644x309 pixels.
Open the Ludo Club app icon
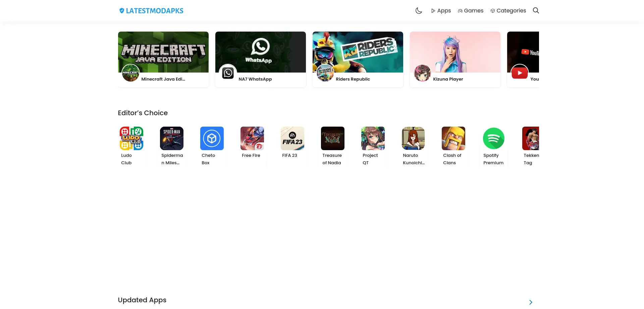tap(131, 138)
